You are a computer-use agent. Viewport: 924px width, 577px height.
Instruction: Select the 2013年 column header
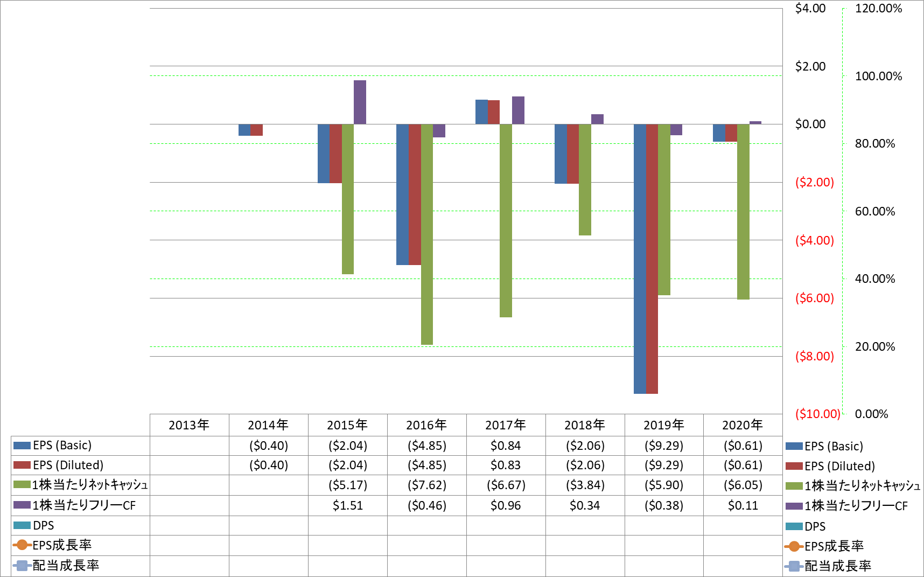tap(189, 425)
